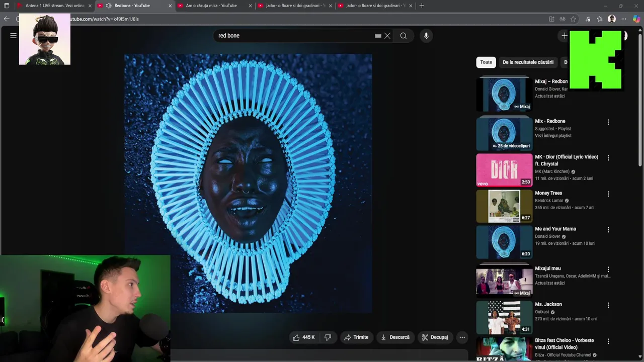Image resolution: width=644 pixels, height=362 pixels.
Task: Click 'MK (Marc Kinchen)' channel text
Action: (552, 171)
